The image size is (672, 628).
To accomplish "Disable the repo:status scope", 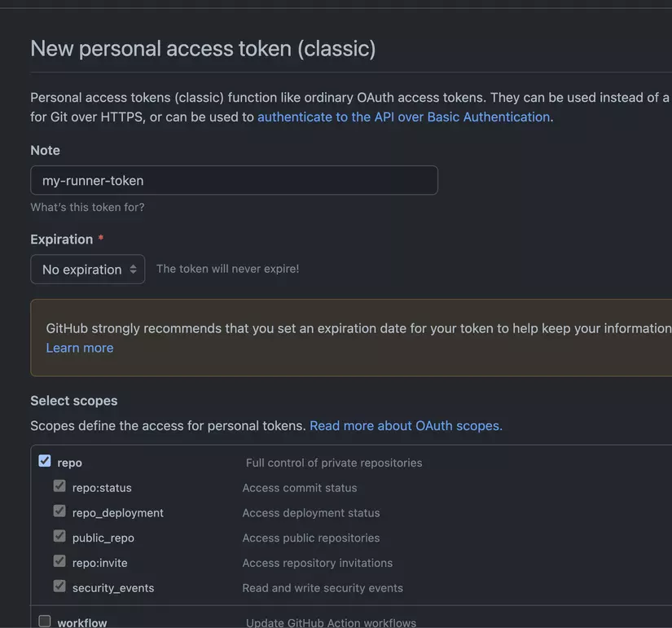I will (59, 485).
